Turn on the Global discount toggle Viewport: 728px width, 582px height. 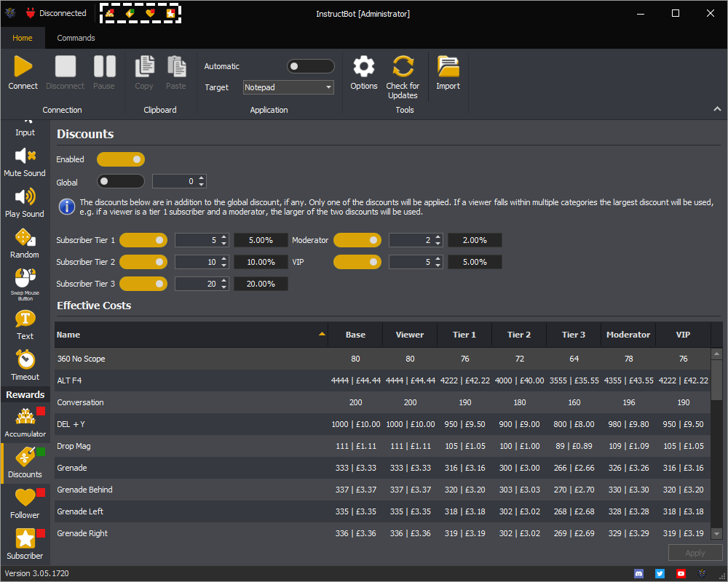[x=121, y=181]
